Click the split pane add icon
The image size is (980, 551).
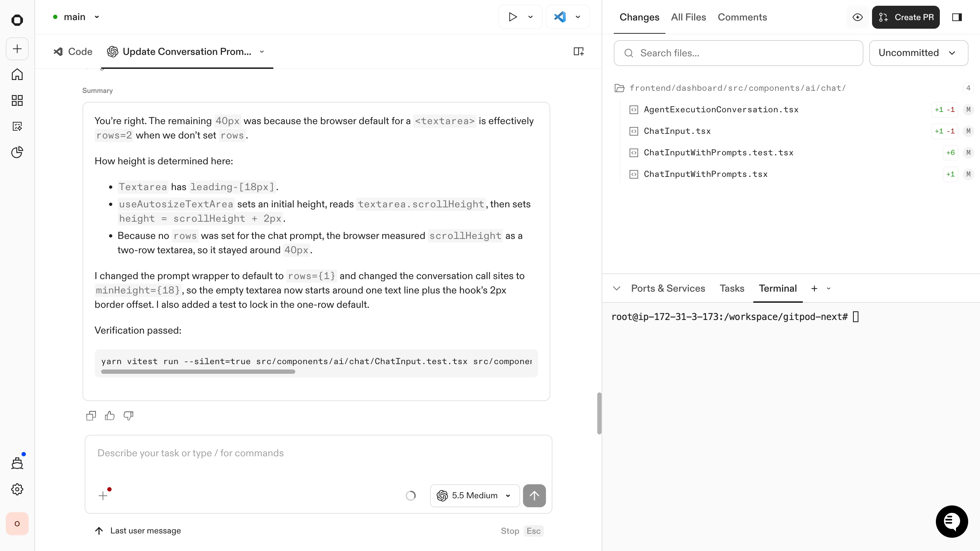point(578,51)
